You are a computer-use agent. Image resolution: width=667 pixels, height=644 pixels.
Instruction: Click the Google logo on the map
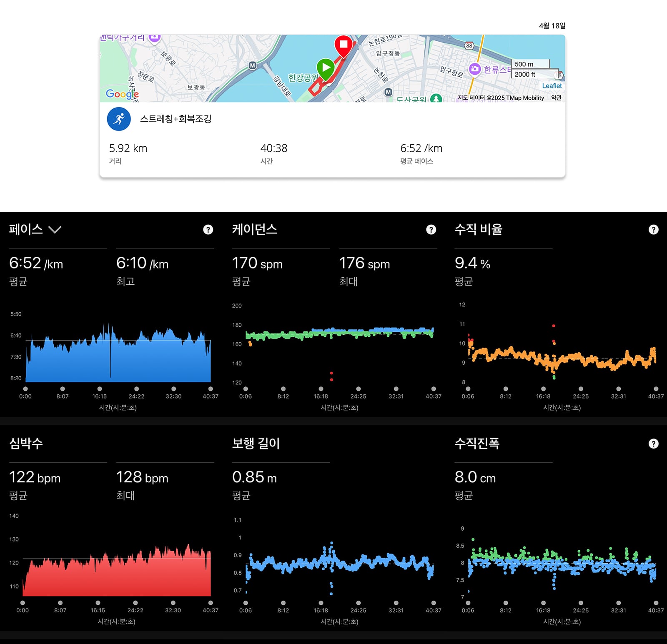click(122, 94)
